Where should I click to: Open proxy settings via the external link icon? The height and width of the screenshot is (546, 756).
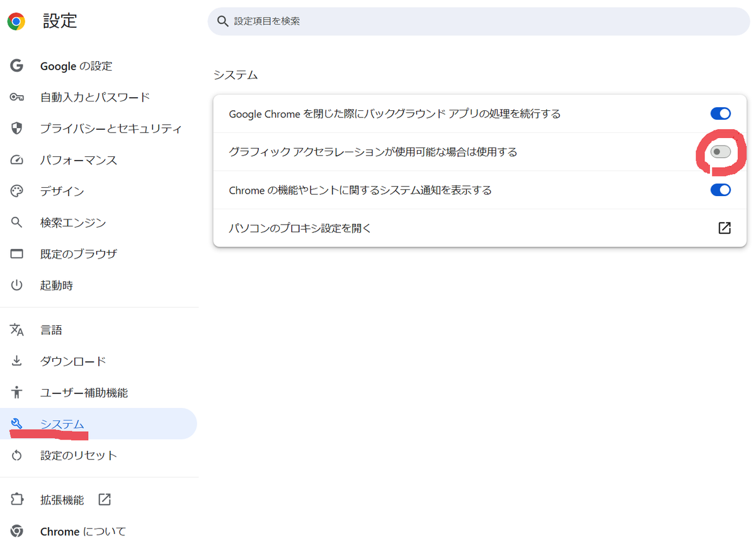pyautogui.click(x=724, y=228)
